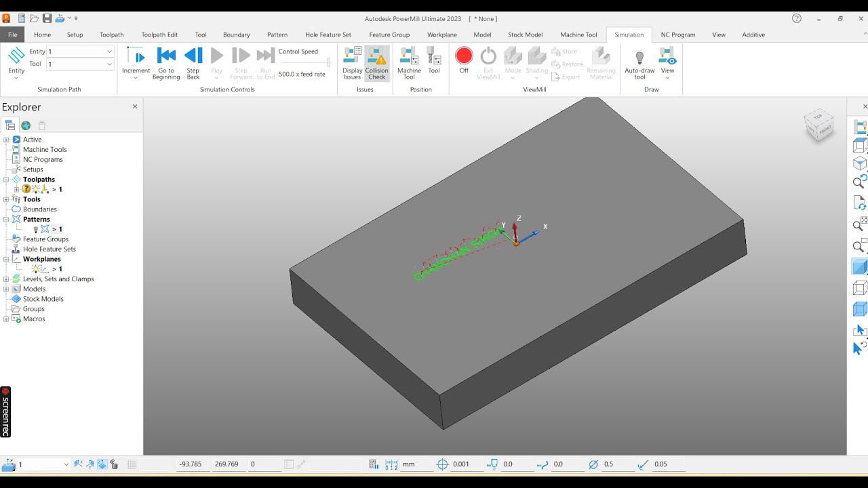The image size is (868, 488).
Task: Open the File menu
Action: 12,35
